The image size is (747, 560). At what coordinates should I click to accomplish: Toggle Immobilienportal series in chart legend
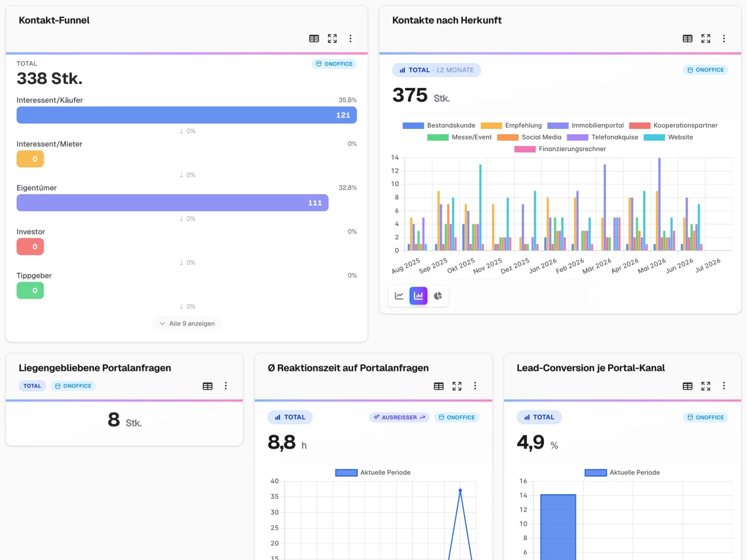(x=585, y=125)
